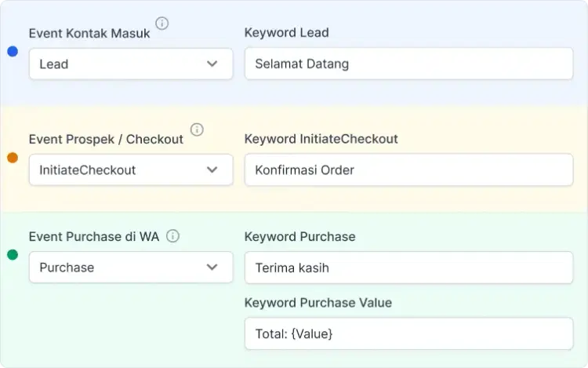Select the Terima kasih keyword input

pyautogui.click(x=408, y=268)
